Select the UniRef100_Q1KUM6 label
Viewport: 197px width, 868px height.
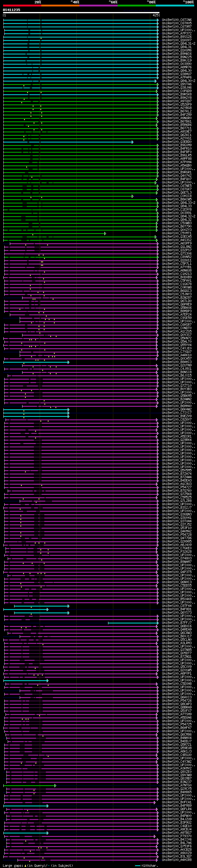tap(177, 50)
